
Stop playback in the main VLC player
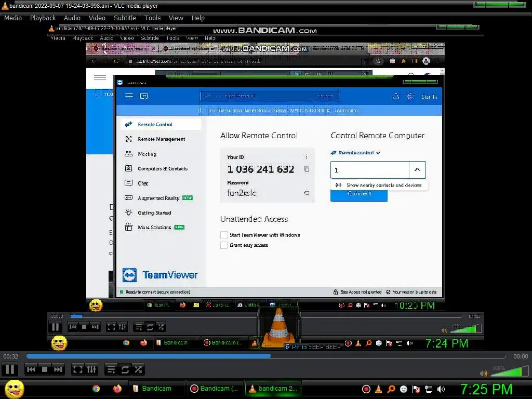45,369
